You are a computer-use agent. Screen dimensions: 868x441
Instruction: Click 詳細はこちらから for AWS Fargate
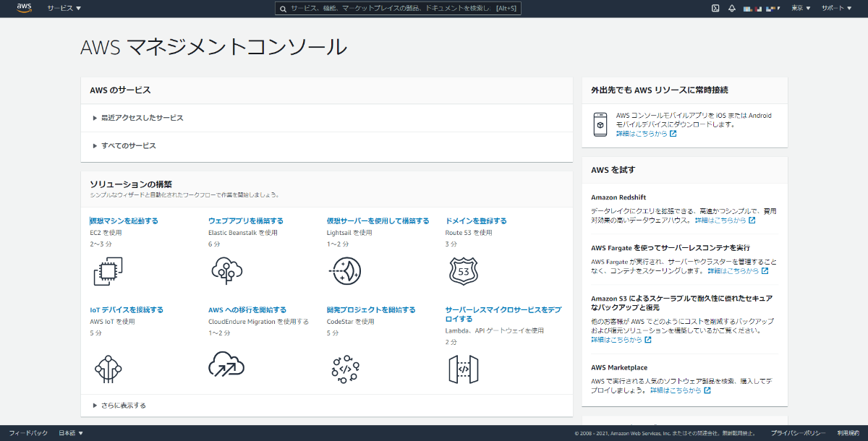(733, 271)
